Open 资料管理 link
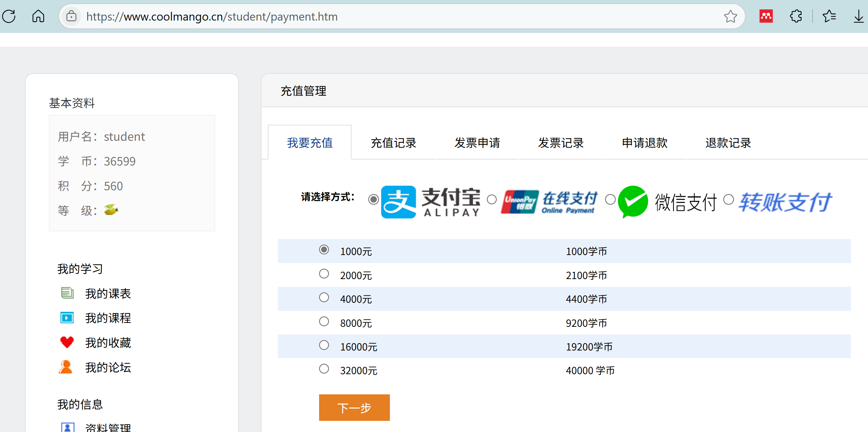 point(108,427)
